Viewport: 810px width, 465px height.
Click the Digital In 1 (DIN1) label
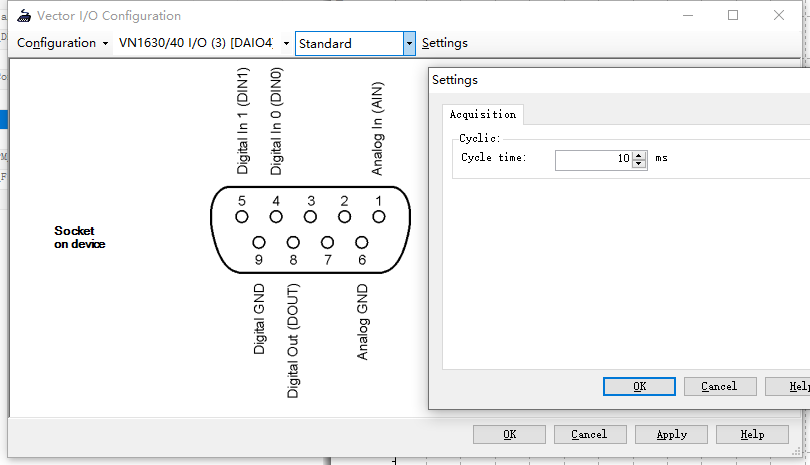coord(242,121)
